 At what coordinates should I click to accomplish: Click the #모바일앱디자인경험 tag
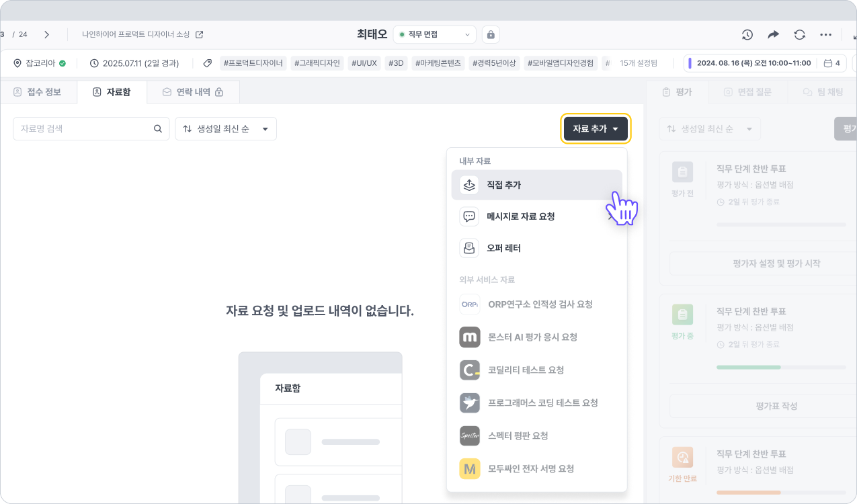pyautogui.click(x=561, y=63)
